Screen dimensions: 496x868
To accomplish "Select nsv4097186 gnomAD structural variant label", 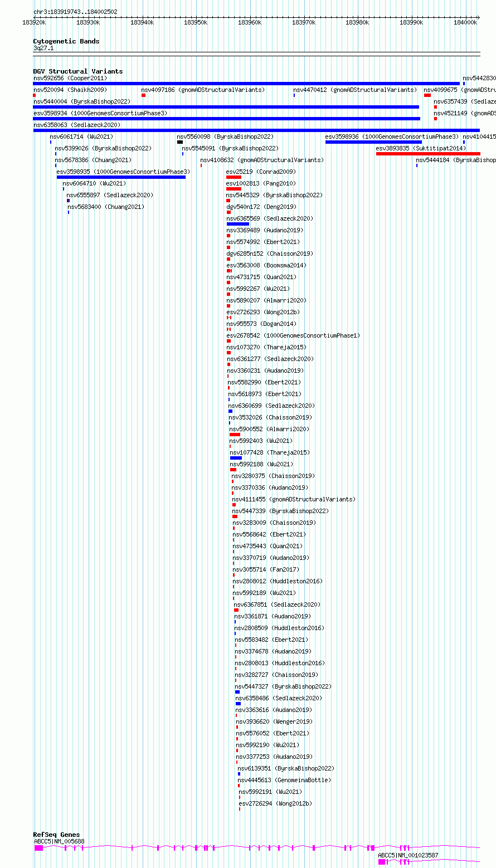I will (x=203, y=90).
